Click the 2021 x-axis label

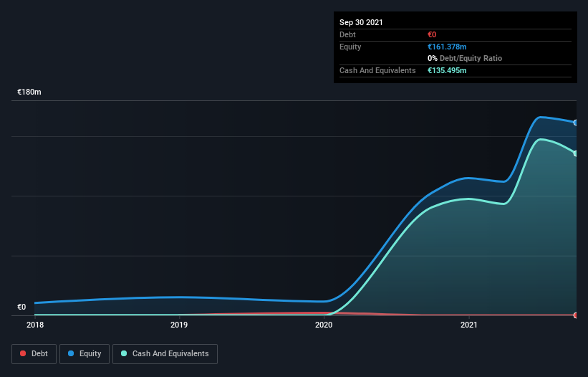(x=468, y=325)
